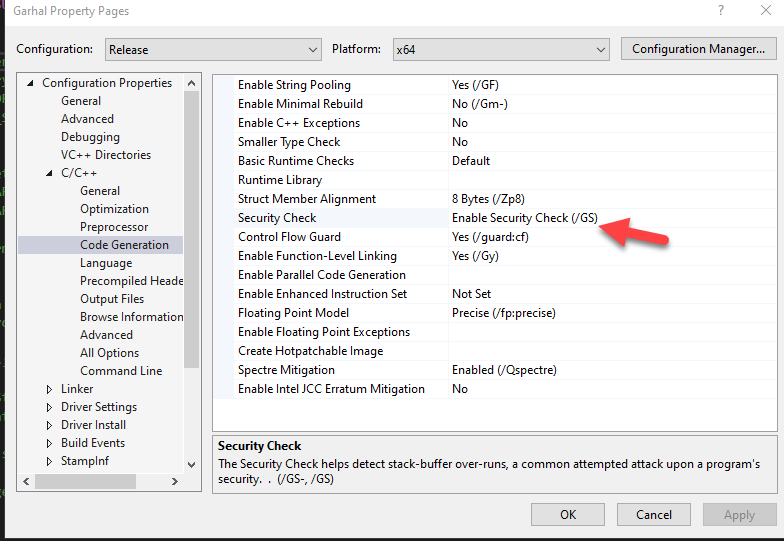Select the Language page
The image size is (784, 541).
pyautogui.click(x=106, y=263)
